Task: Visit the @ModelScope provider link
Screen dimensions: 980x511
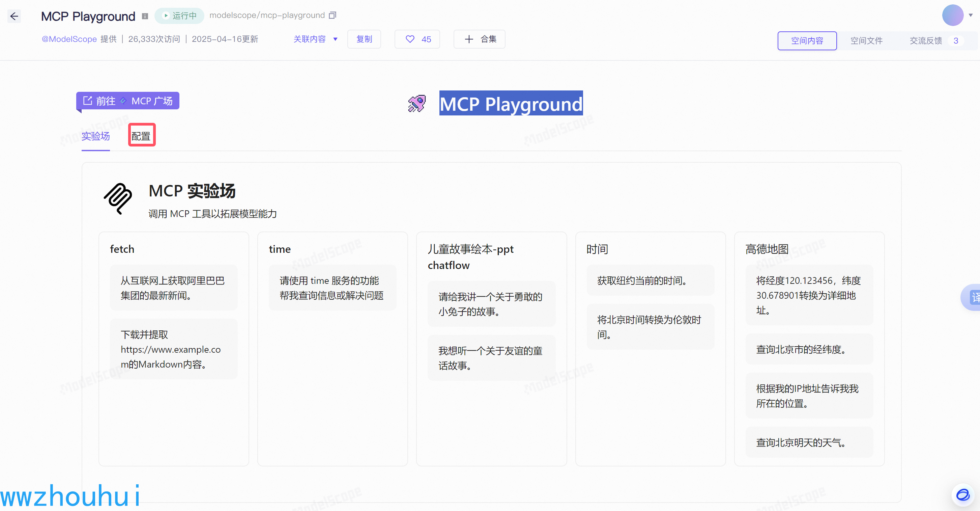Action: 69,39
